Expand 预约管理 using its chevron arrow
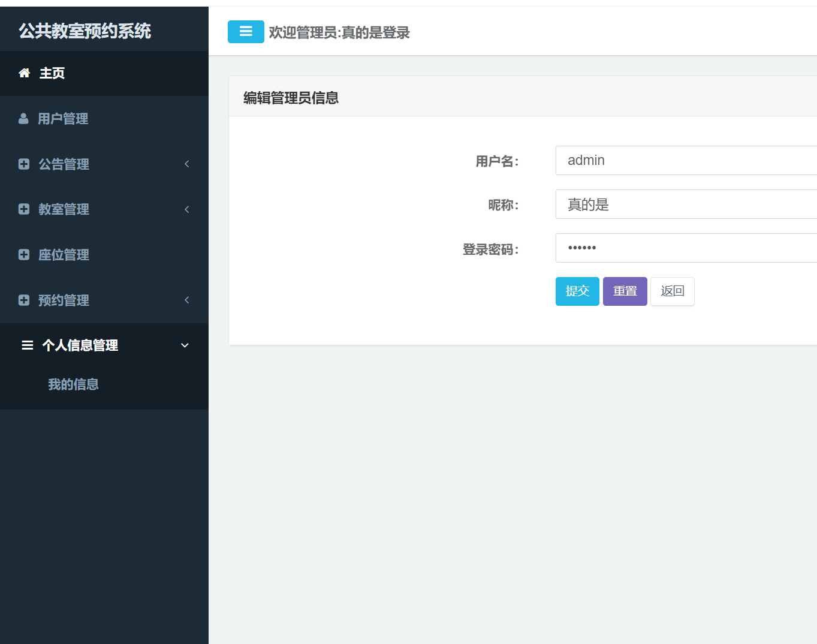This screenshot has height=644, width=817. 187,300
